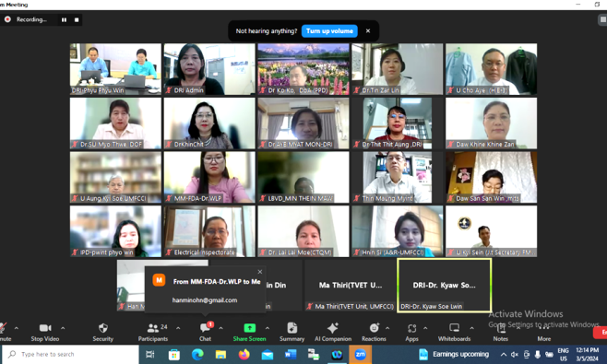This screenshot has height=364, width=607.
Task: Open Apps panel
Action: pos(411,332)
